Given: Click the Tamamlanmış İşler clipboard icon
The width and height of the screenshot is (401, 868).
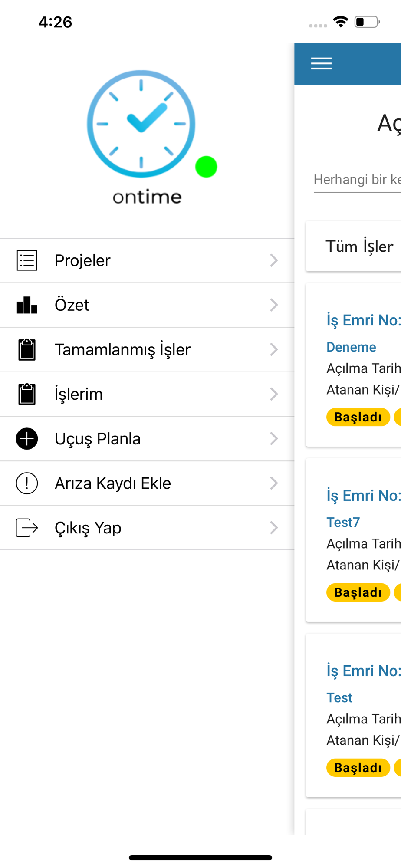Looking at the screenshot, I should [27, 349].
